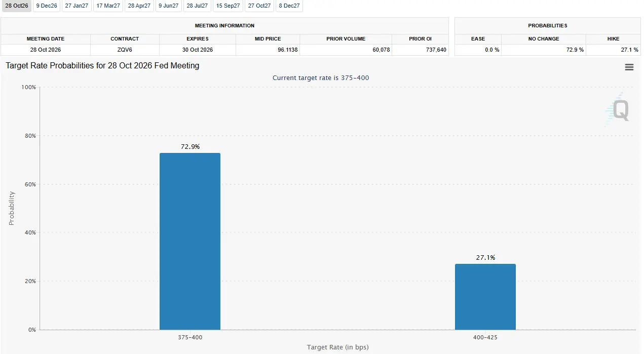
Task: Select the 27 Oct27 meeting tab
Action: 259,6
